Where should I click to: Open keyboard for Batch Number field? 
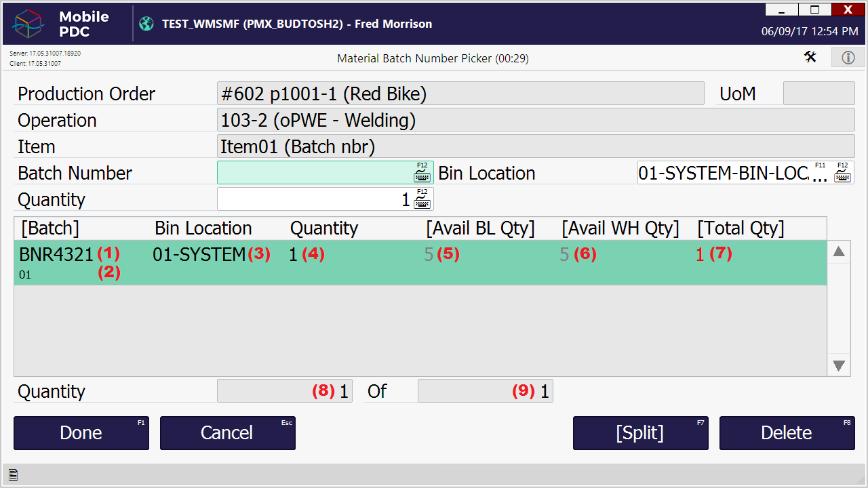(x=422, y=174)
